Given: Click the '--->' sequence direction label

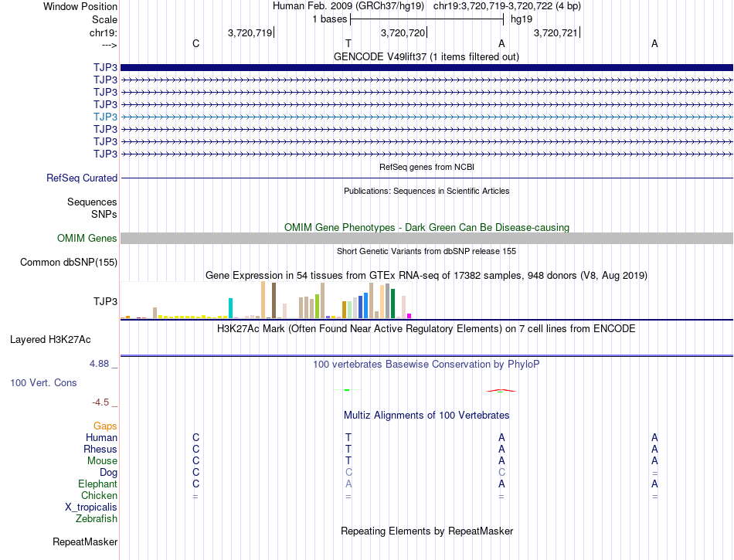Looking at the screenshot, I should (110, 45).
